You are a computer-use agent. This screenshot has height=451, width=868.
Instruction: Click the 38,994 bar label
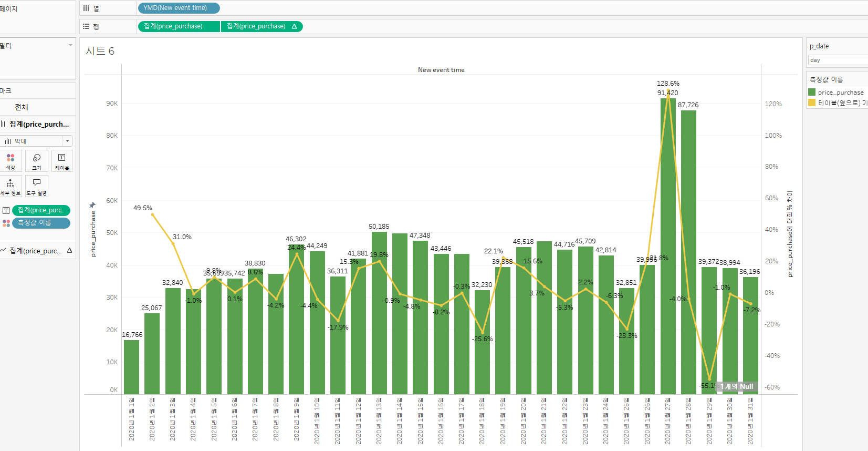pos(729,263)
